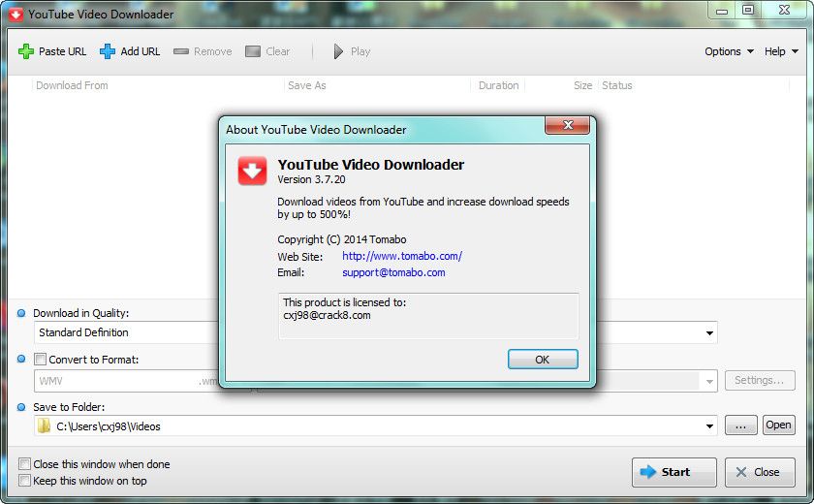The width and height of the screenshot is (814, 504).
Task: Click the format Settings... button
Action: (x=760, y=381)
